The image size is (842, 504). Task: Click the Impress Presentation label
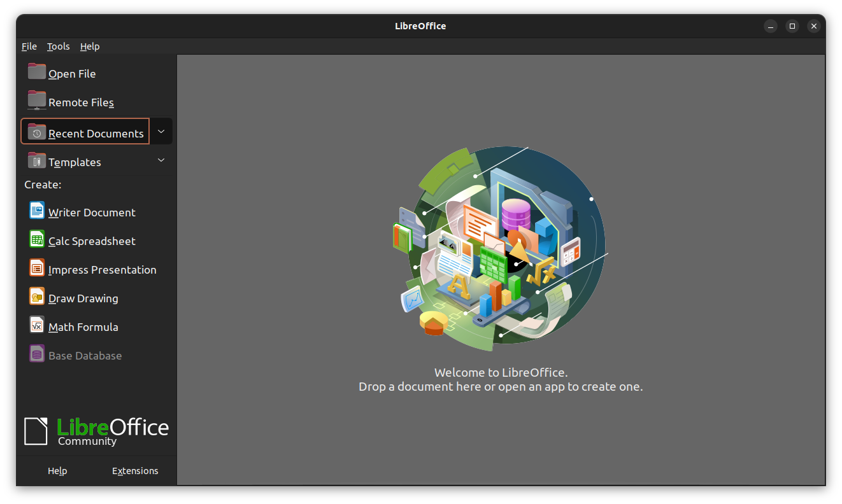coord(103,270)
